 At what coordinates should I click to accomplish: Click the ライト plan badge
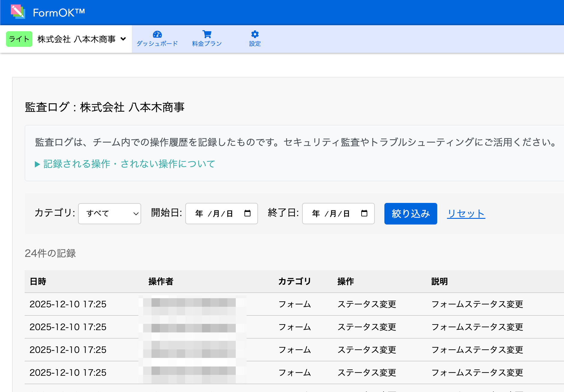(x=19, y=39)
